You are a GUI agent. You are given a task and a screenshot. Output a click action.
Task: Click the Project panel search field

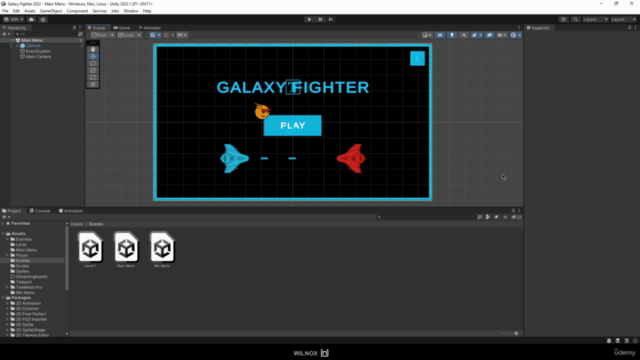tap(426, 217)
